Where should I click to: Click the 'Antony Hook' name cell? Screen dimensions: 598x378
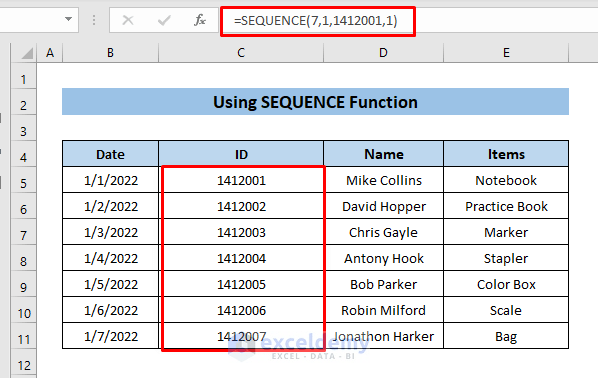pos(383,258)
